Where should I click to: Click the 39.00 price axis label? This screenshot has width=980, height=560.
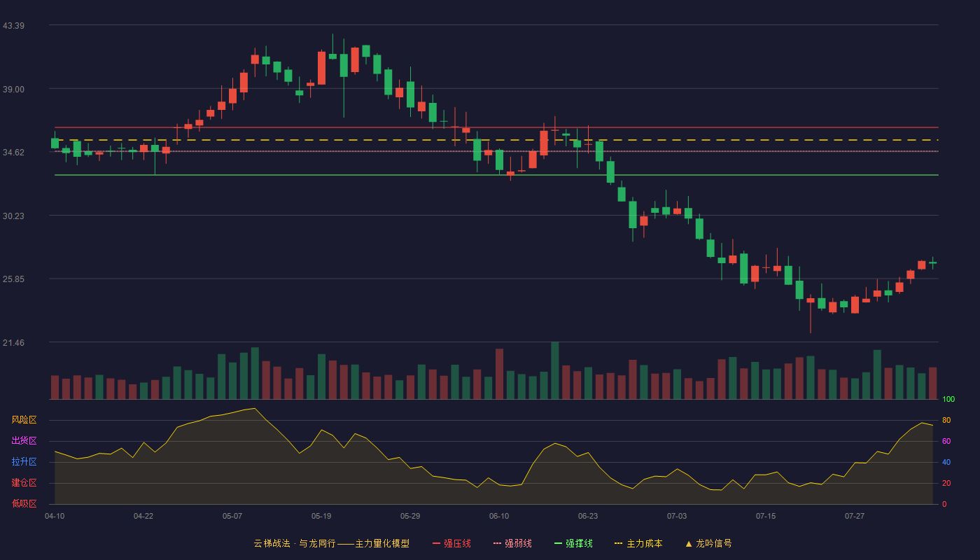[x=13, y=90]
